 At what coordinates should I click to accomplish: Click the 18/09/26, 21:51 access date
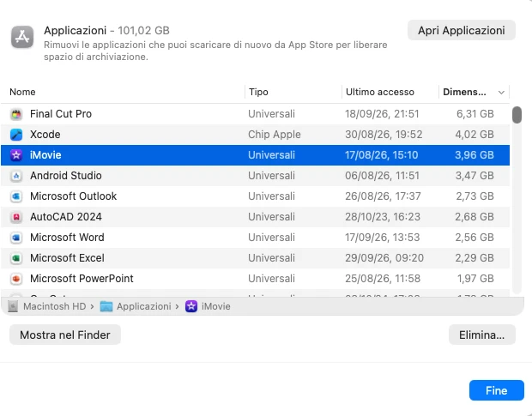(382, 114)
